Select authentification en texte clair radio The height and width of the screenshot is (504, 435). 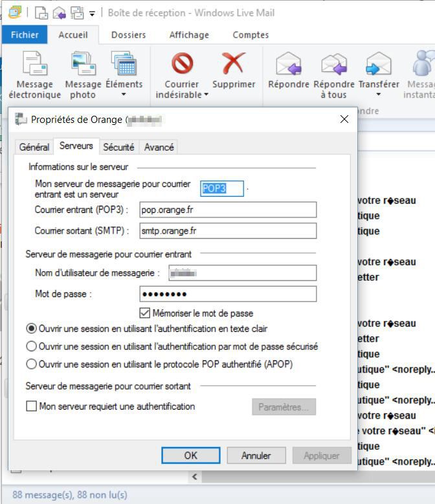(31, 329)
